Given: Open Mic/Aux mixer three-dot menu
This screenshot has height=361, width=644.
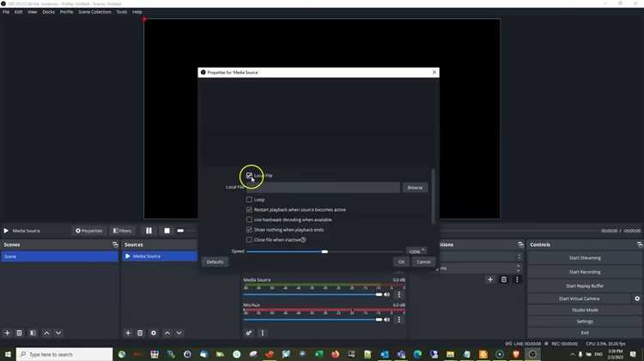Looking at the screenshot, I should click(x=398, y=320).
